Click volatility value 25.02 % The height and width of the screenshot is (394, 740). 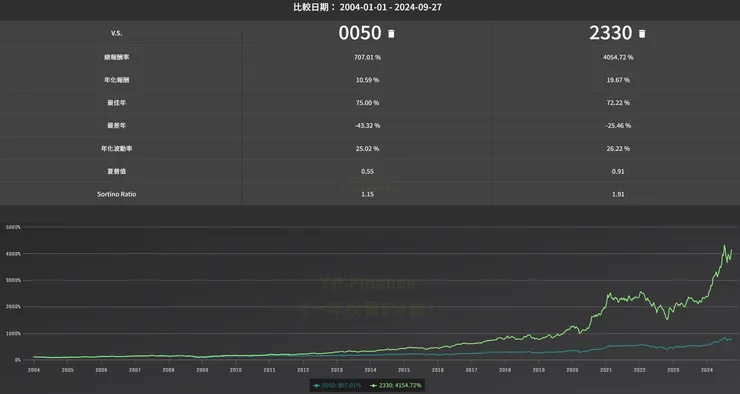point(367,149)
